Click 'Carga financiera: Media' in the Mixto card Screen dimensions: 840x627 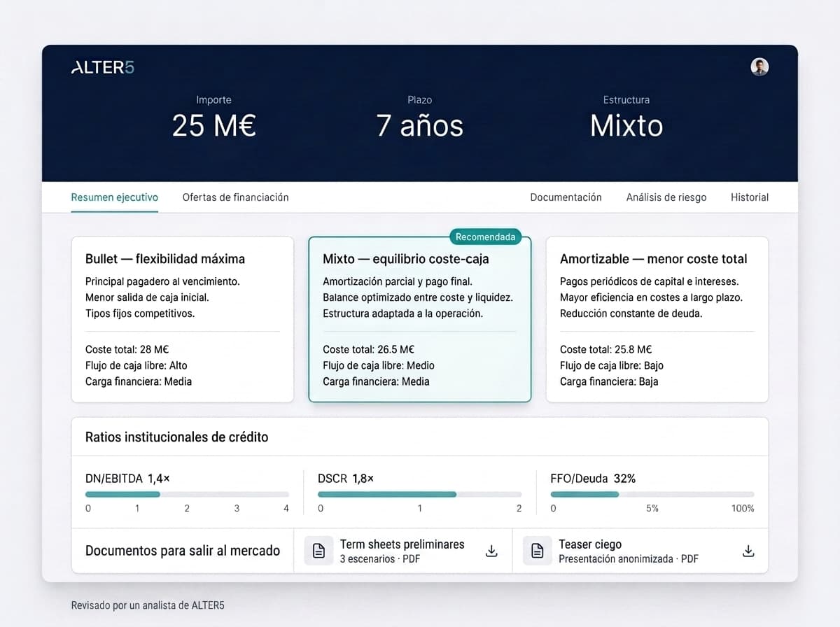(376, 381)
